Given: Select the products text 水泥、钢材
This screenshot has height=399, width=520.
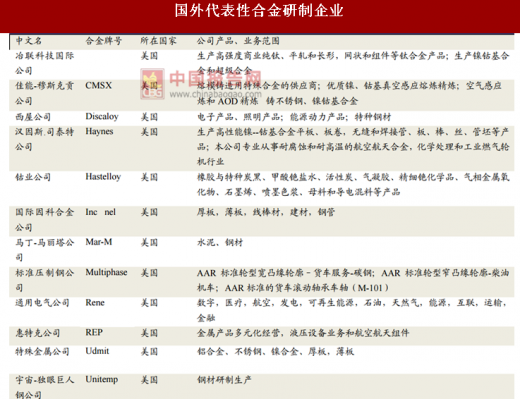Looking at the screenshot, I should [220, 243].
